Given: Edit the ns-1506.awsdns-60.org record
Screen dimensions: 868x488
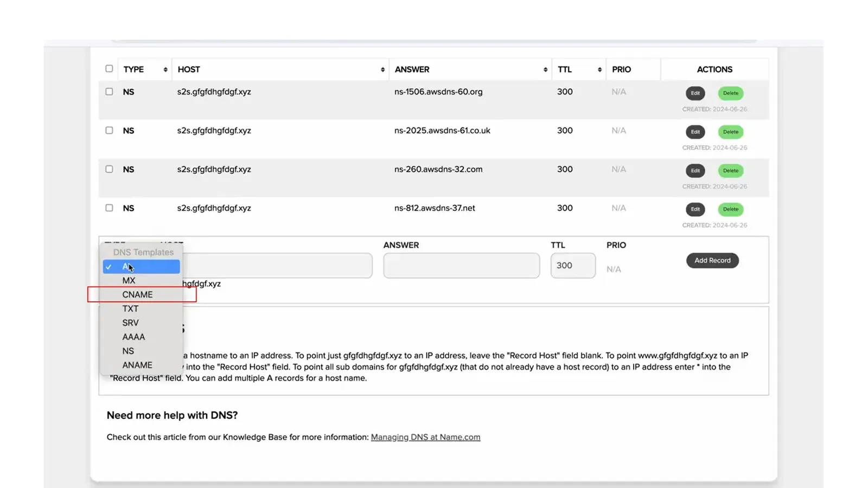Looking at the screenshot, I should 695,93.
